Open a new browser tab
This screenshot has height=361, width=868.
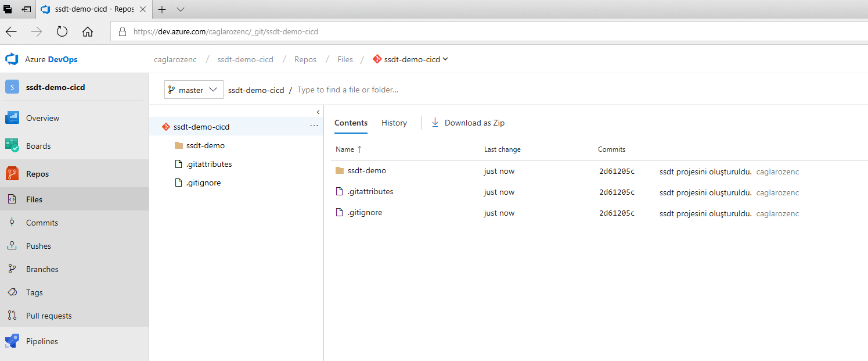point(162,9)
